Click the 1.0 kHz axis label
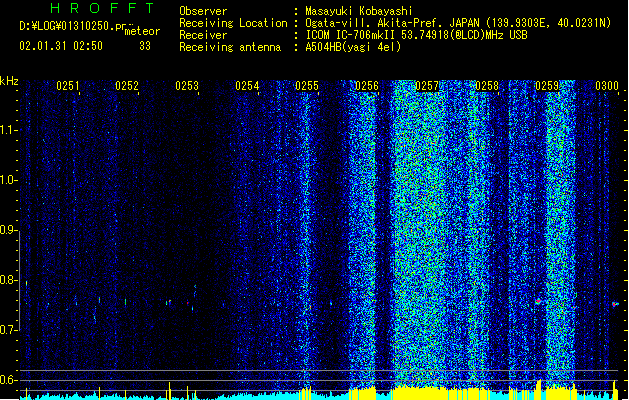 point(9,180)
